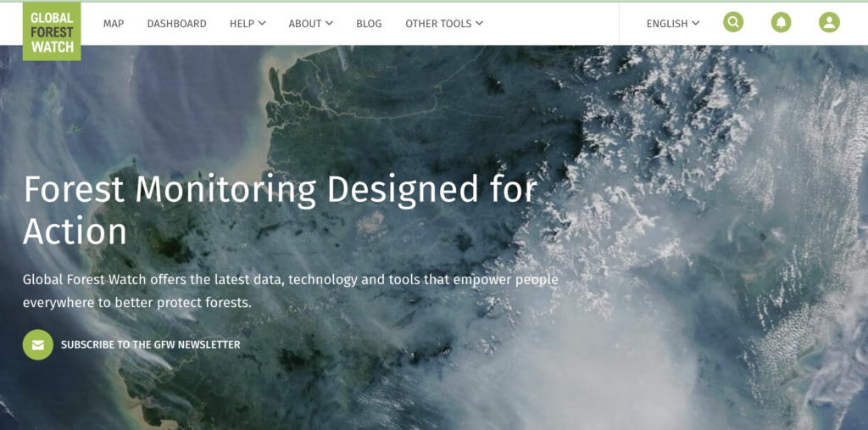Click the green envelope newsletter icon
Image resolution: width=868 pixels, height=430 pixels.
(x=37, y=345)
